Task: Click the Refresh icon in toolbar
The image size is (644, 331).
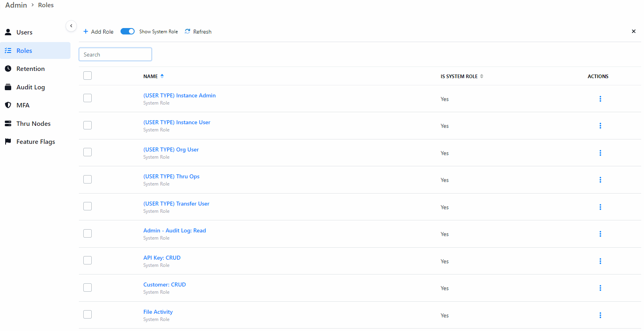Action: [187, 31]
